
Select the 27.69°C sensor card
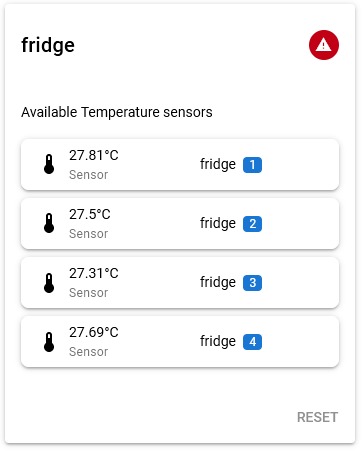180,342
